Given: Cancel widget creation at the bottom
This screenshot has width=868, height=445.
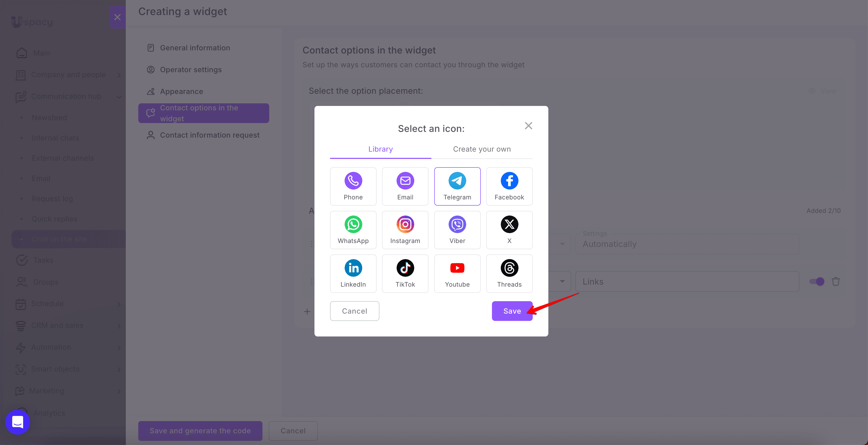Looking at the screenshot, I should pos(293,431).
